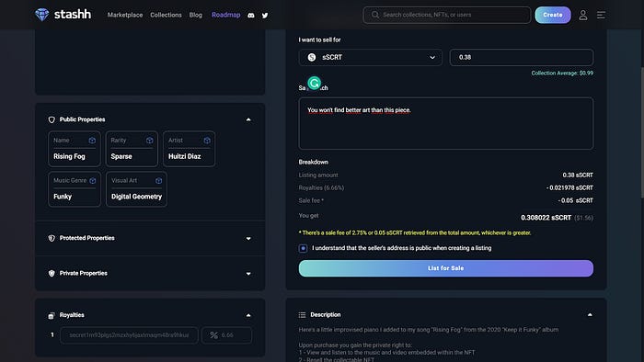644x362 pixels.
Task: Click the yellow sale fee notice text
Action: [415, 232]
